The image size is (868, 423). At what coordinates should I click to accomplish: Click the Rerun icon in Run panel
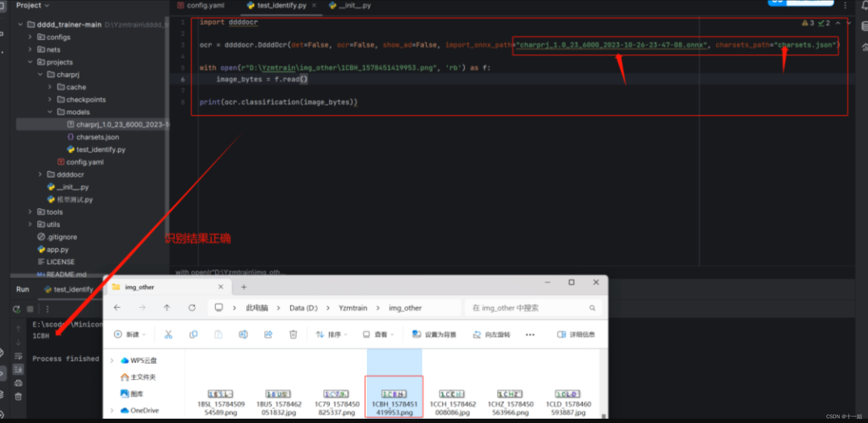[16, 309]
